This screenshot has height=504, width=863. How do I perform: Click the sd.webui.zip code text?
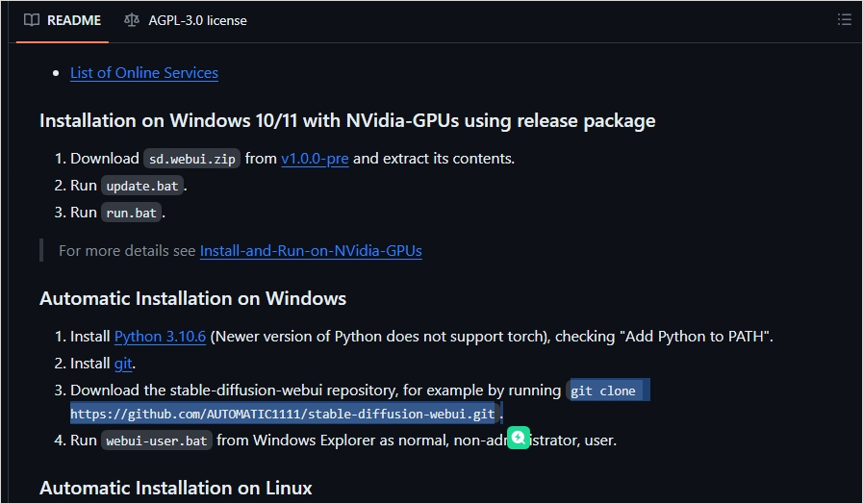pos(192,159)
